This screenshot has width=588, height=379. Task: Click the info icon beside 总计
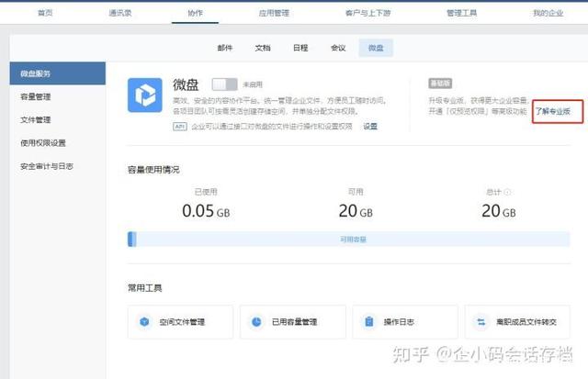[507, 193]
